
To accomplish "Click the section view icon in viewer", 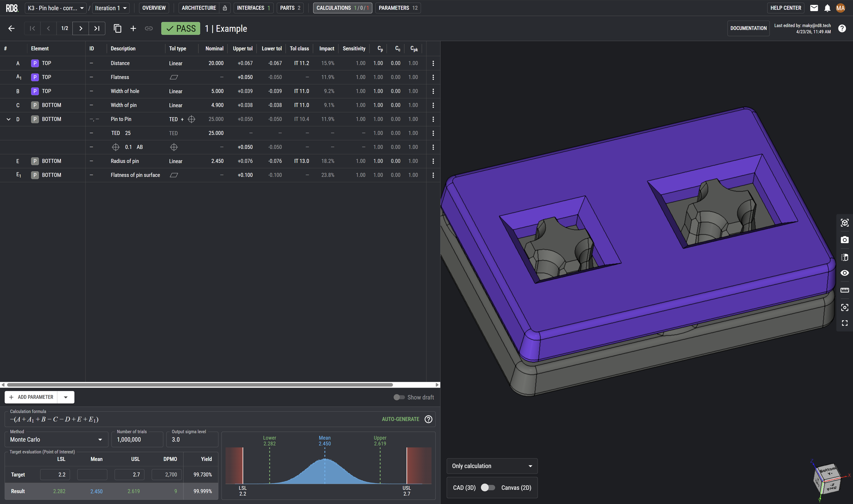I will pos(845,257).
